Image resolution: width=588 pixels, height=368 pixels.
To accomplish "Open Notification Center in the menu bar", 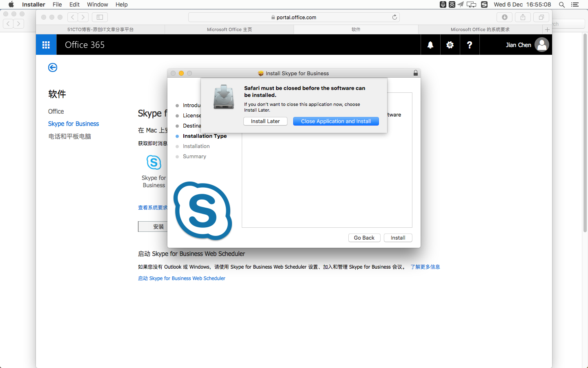I will pos(575,4).
